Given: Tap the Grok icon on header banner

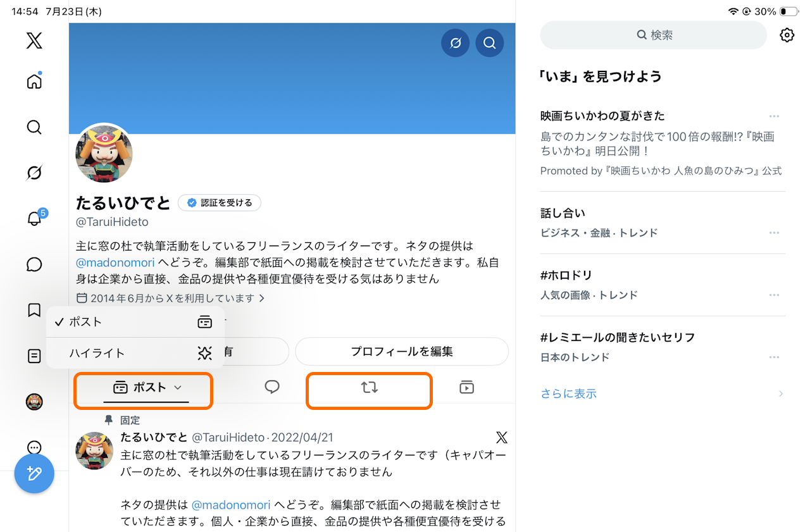Looking at the screenshot, I should (x=455, y=43).
